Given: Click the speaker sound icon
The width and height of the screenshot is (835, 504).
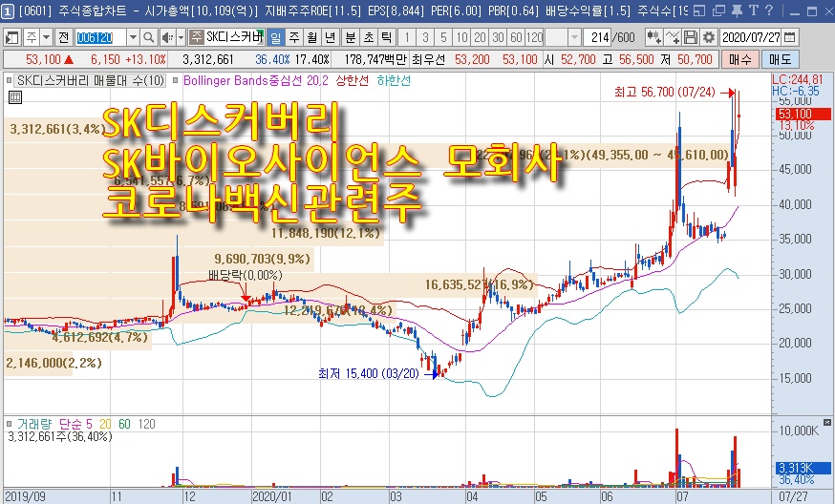Looking at the screenshot, I should click(x=167, y=37).
